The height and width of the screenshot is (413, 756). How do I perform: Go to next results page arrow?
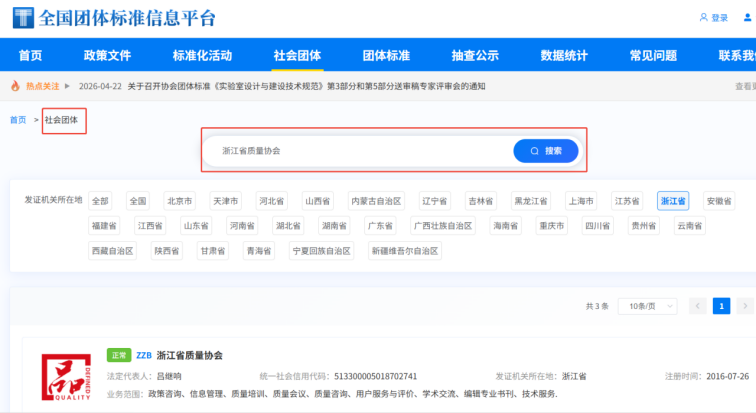click(x=745, y=306)
